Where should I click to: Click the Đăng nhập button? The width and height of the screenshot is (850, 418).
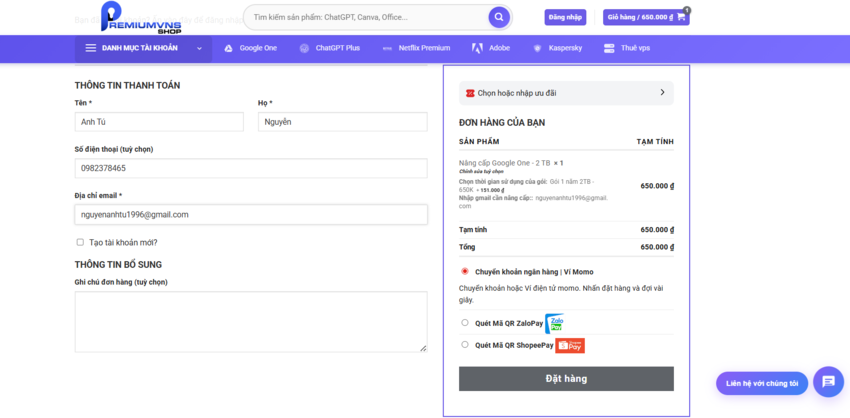[565, 17]
